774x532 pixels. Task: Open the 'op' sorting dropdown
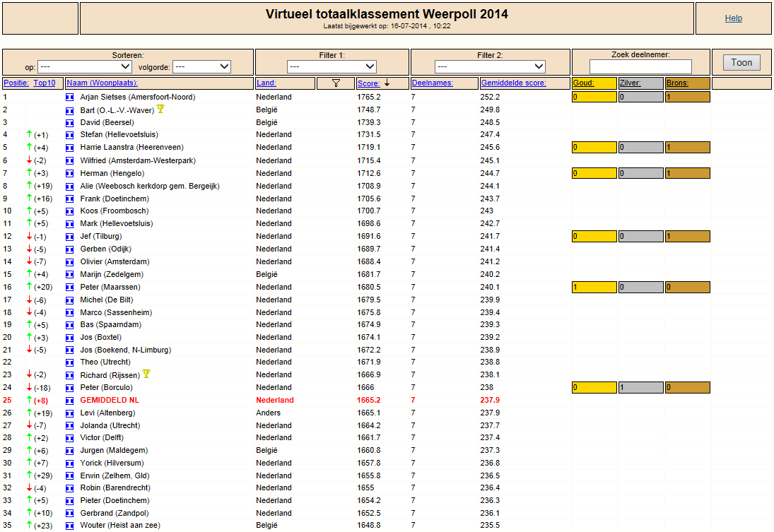click(x=85, y=66)
